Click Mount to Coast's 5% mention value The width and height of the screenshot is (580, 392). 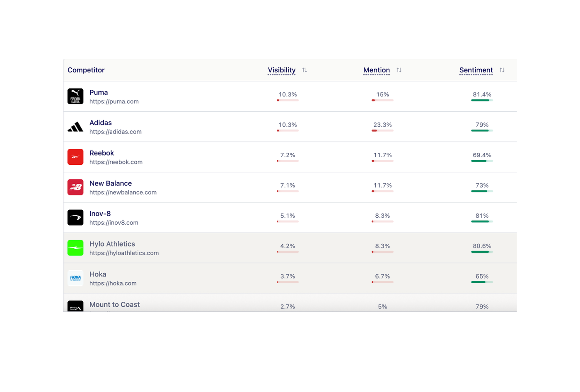pos(382,307)
